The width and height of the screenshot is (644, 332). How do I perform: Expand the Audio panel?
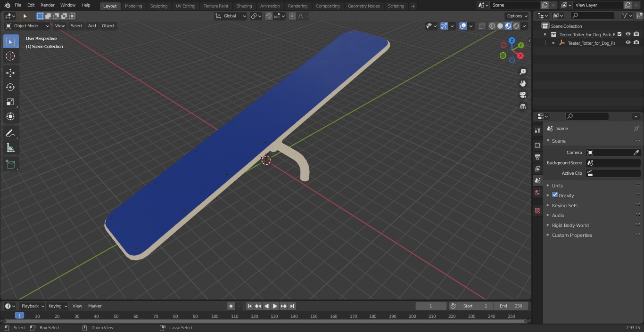[558, 215]
